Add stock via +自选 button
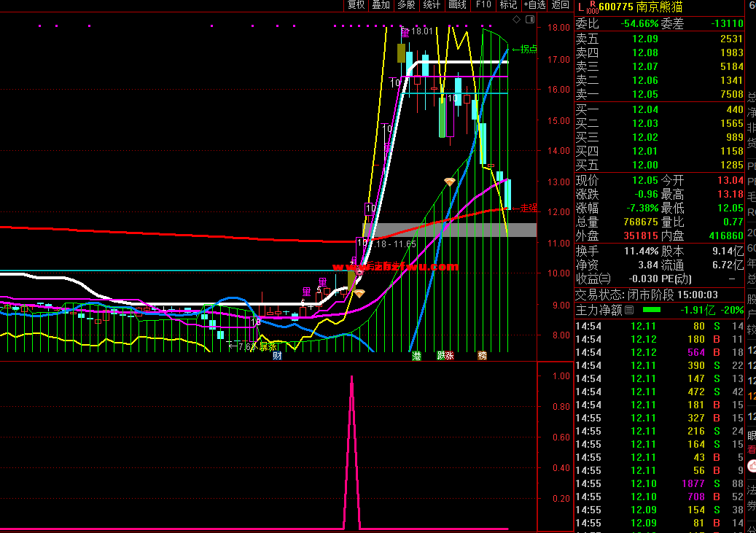Viewport: 756px width, 533px height. click(534, 5)
